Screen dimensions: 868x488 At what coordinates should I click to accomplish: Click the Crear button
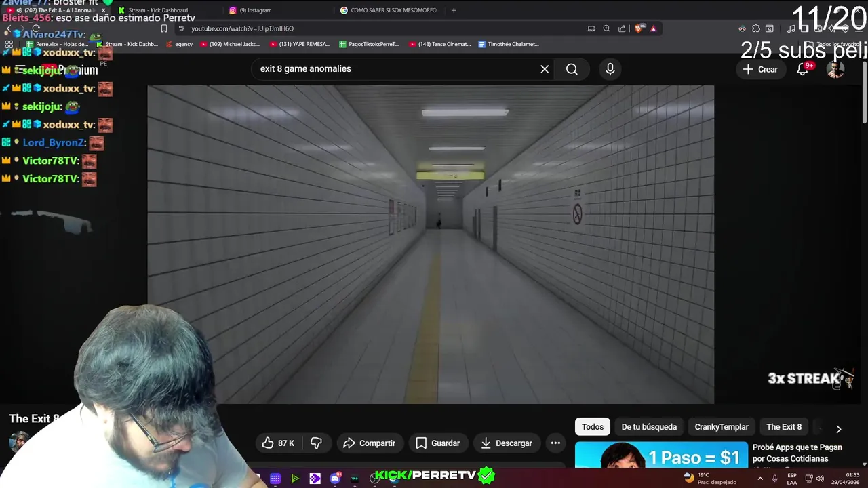[760, 69]
